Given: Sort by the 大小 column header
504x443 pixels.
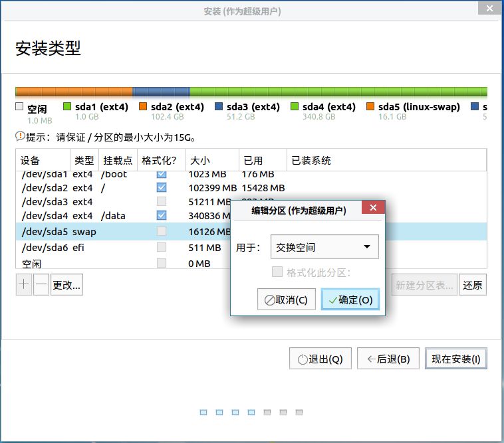Looking at the screenshot, I should click(x=212, y=160).
